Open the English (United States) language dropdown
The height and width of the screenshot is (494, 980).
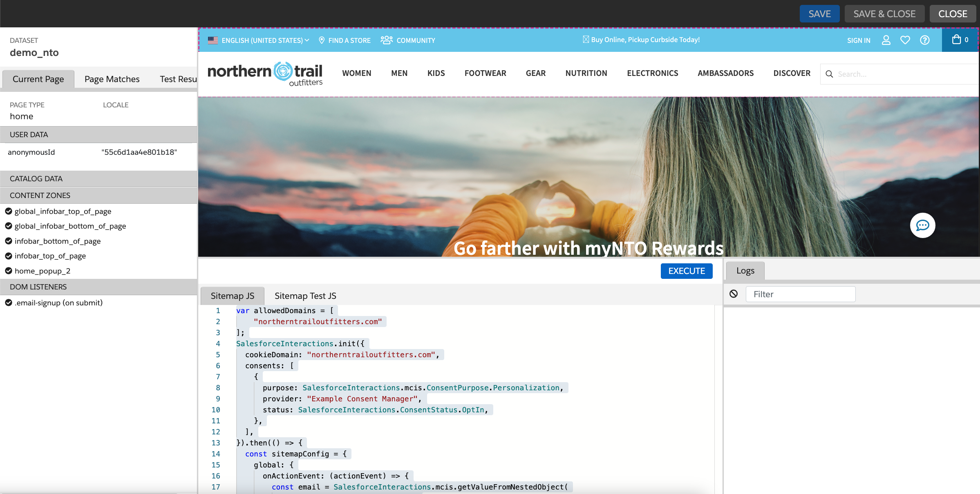click(x=265, y=40)
